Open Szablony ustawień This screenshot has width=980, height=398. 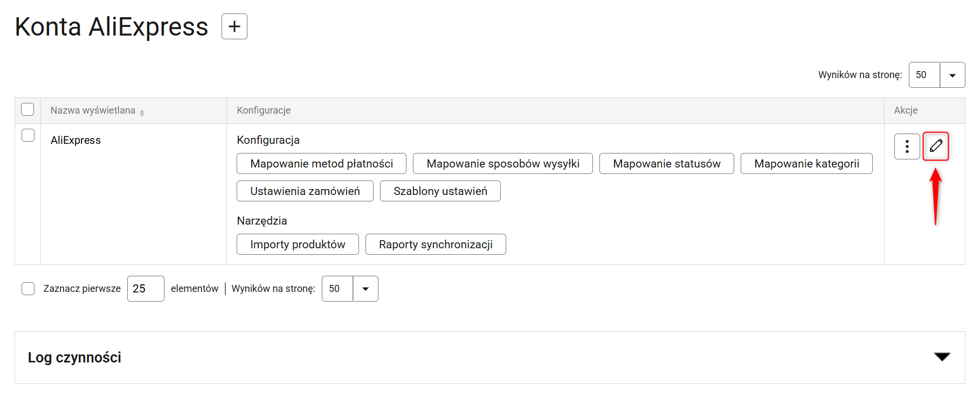pos(440,191)
